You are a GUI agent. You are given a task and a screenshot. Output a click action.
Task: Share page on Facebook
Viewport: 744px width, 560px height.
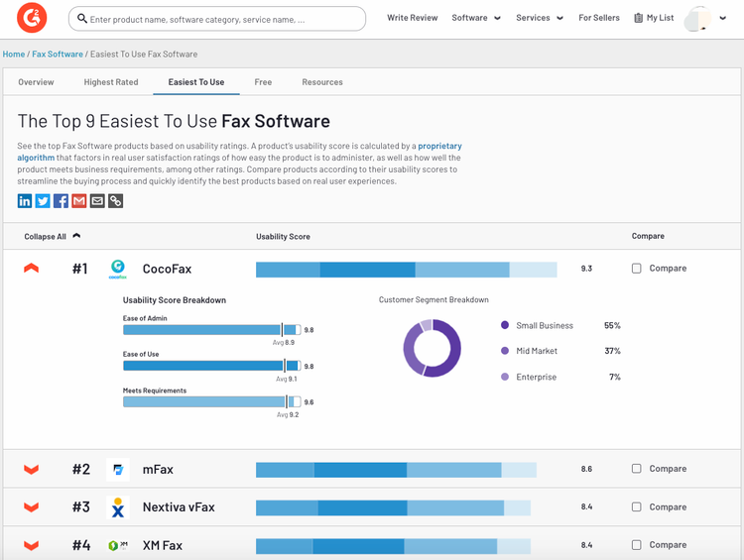[61, 201]
